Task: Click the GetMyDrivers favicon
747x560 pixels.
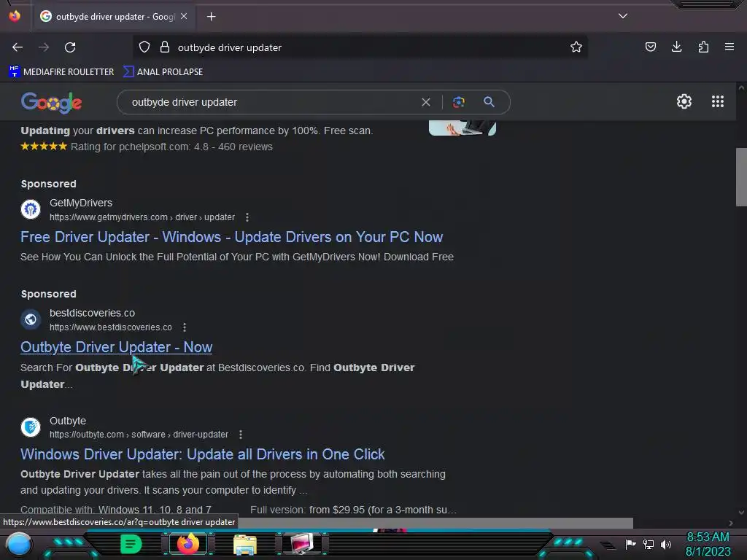Action: tap(31, 209)
